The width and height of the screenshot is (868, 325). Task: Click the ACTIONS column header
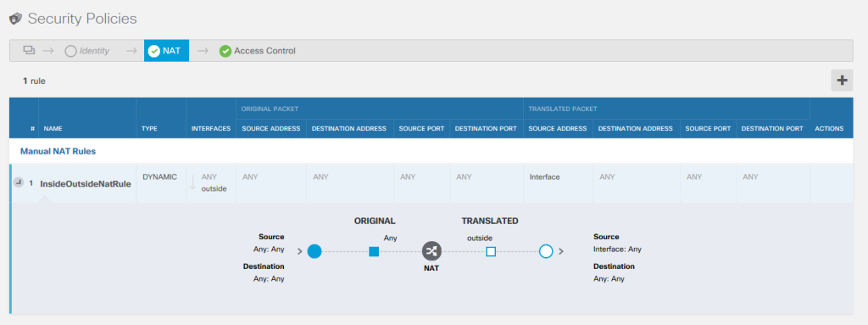[829, 129]
